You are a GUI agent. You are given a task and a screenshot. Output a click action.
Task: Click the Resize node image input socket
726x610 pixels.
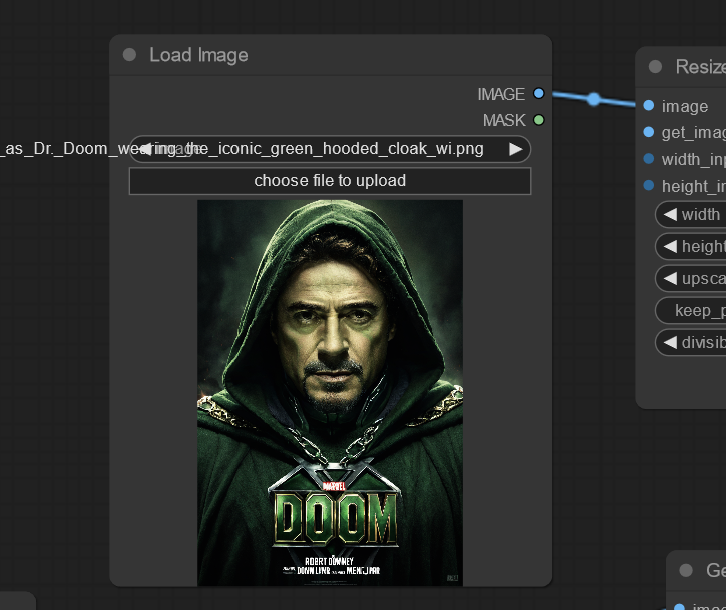649,106
